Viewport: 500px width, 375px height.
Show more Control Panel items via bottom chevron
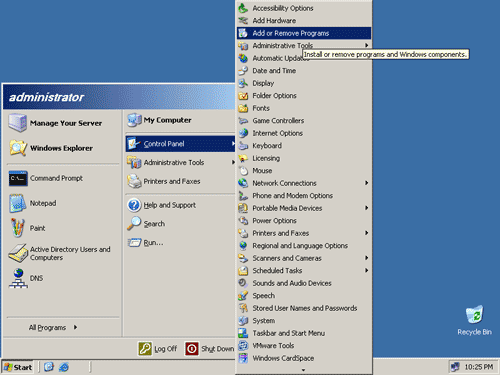[x=303, y=369]
